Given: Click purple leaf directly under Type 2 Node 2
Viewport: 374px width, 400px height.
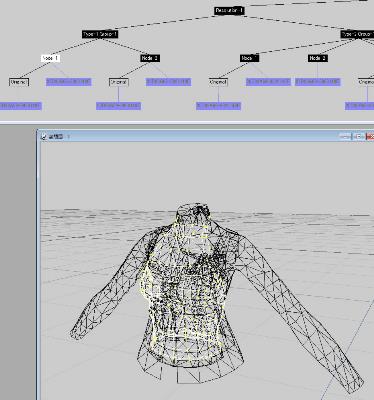Looking at the screenshot, I should click(318, 82).
